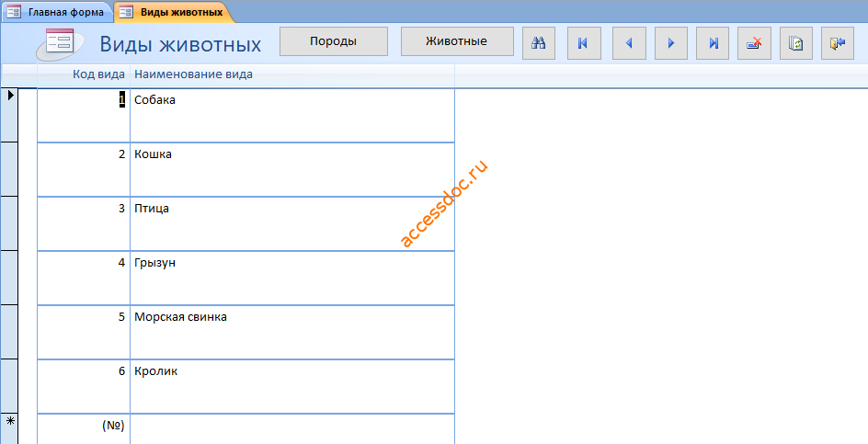
Task: Open the Породы button
Action: [x=333, y=41]
